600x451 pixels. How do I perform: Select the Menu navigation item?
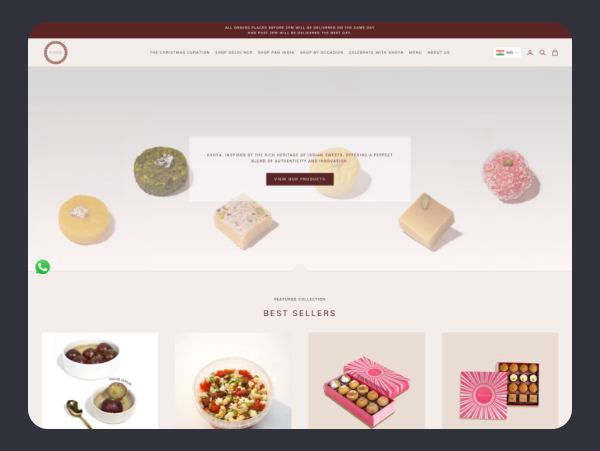click(415, 52)
